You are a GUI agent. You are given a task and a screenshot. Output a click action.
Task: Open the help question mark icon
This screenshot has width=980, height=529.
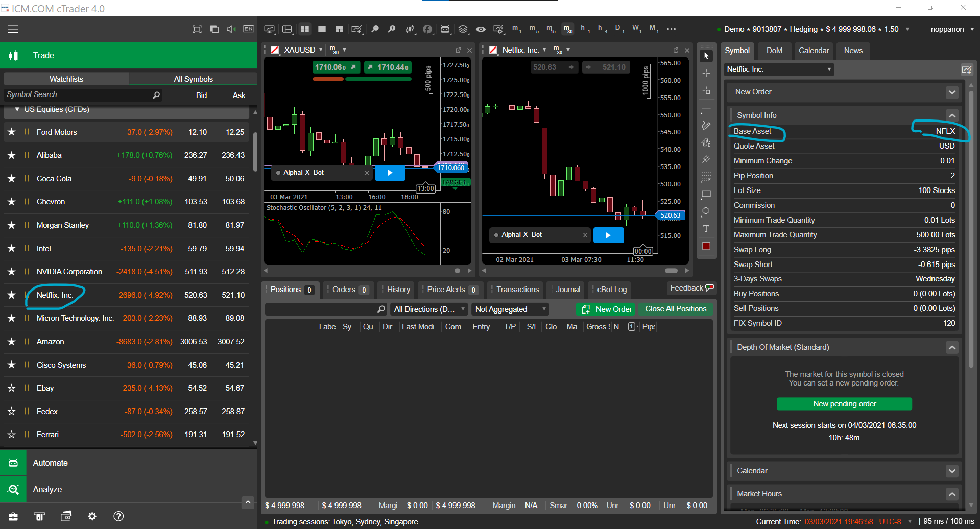[118, 516]
